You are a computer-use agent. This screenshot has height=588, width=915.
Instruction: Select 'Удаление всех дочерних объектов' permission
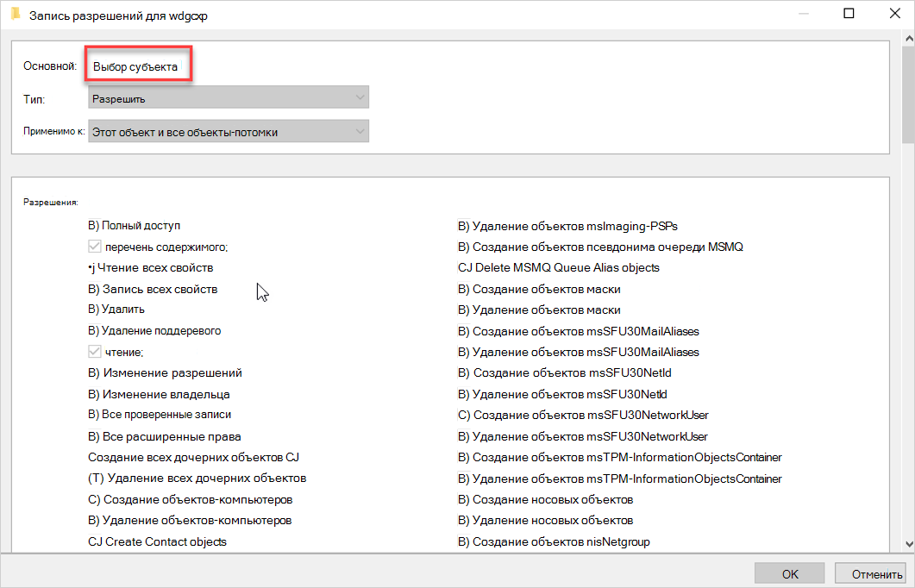tap(96, 479)
